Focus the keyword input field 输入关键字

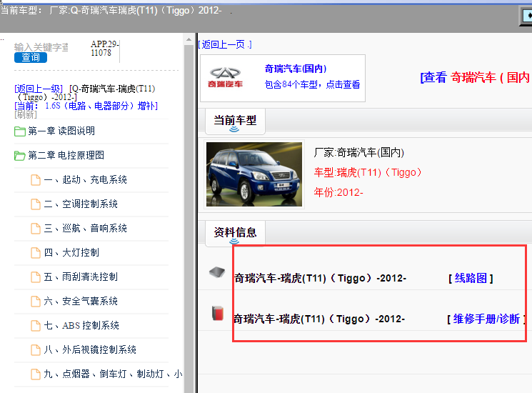(x=41, y=47)
